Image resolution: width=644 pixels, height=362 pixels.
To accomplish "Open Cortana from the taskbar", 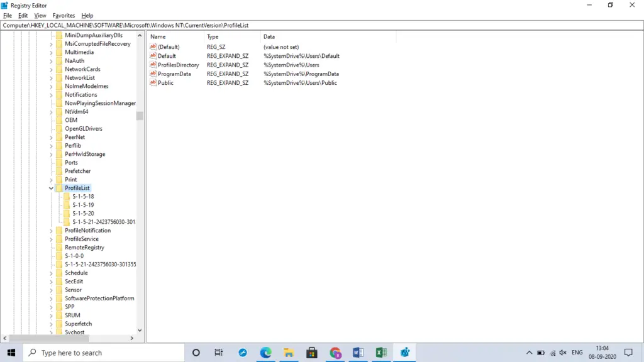I will pyautogui.click(x=196, y=353).
